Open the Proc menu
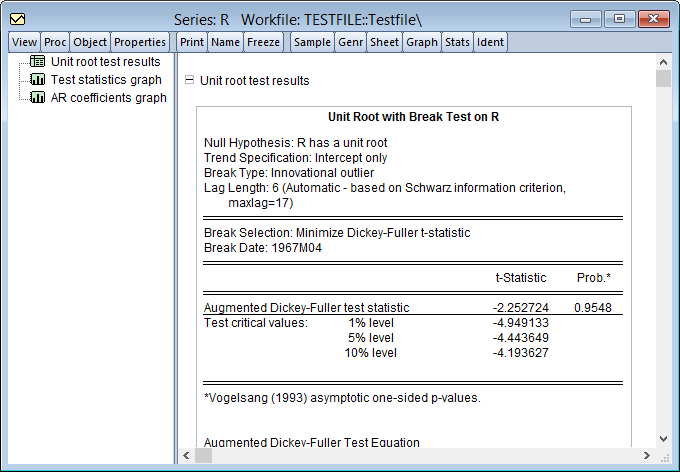680x472 pixels. coord(55,42)
